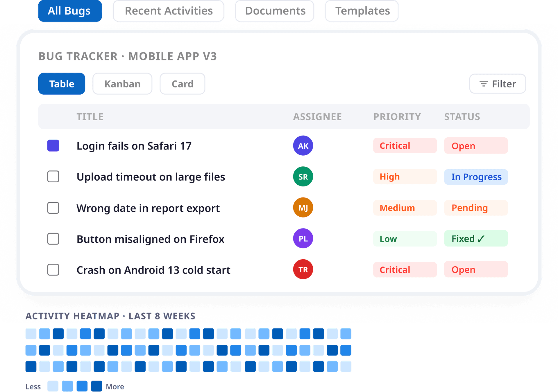Switch to the Kanban view
558x392 pixels.
(122, 84)
